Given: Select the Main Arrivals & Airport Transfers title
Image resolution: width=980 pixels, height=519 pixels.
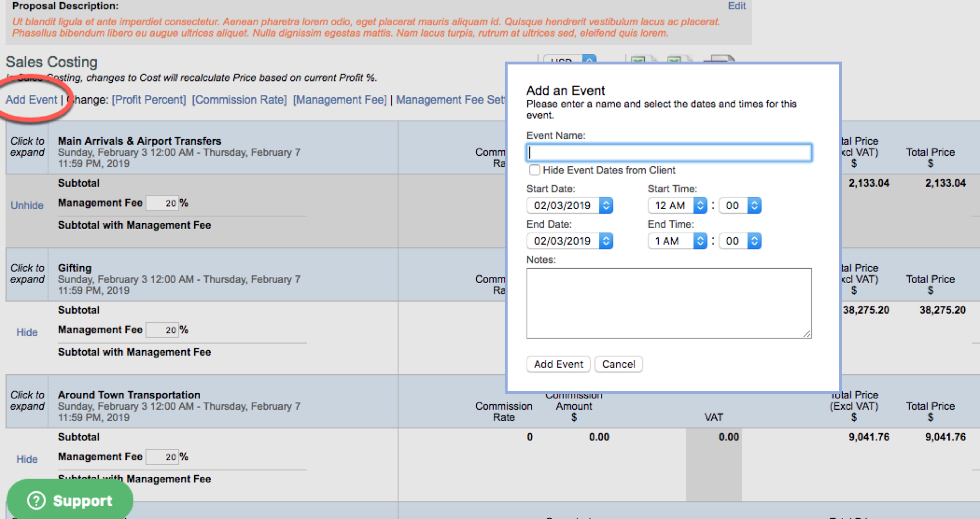Looking at the screenshot, I should coord(139,140).
